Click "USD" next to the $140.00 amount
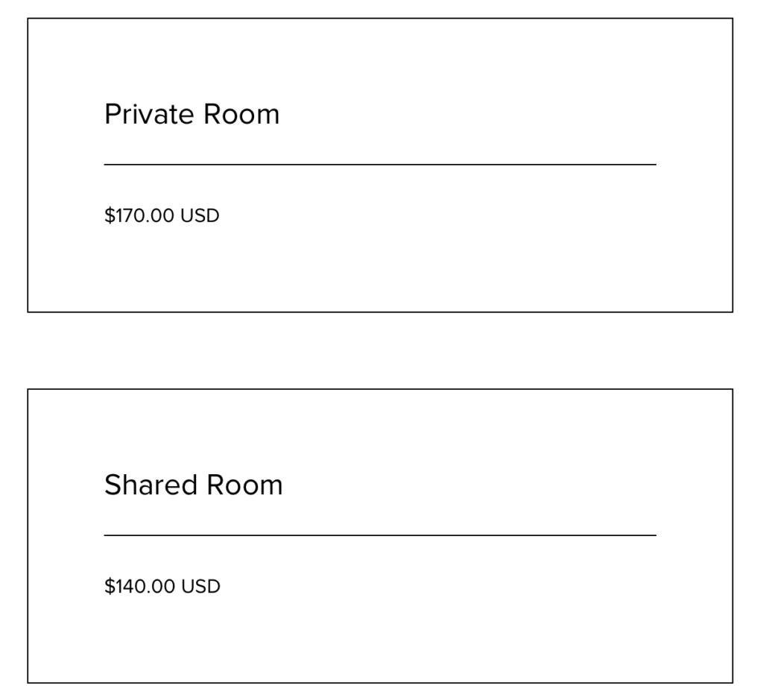This screenshot has width=763, height=700. [x=200, y=586]
